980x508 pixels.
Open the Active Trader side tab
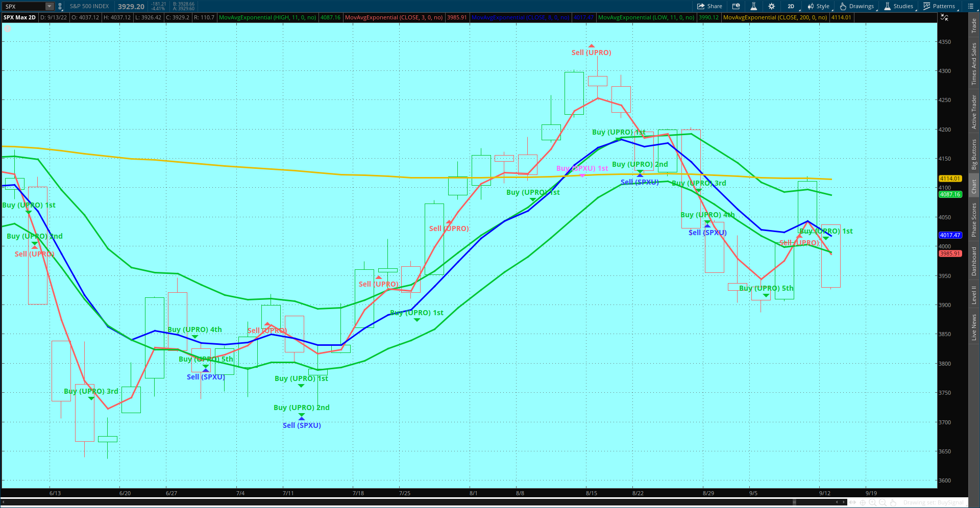[974, 112]
